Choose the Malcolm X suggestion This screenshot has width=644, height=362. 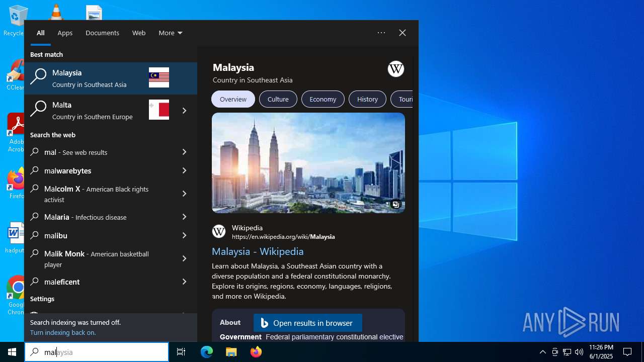pyautogui.click(x=99, y=194)
